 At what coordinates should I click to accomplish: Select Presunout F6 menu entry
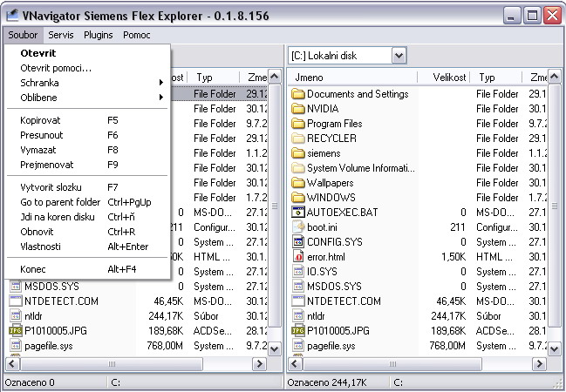87,135
